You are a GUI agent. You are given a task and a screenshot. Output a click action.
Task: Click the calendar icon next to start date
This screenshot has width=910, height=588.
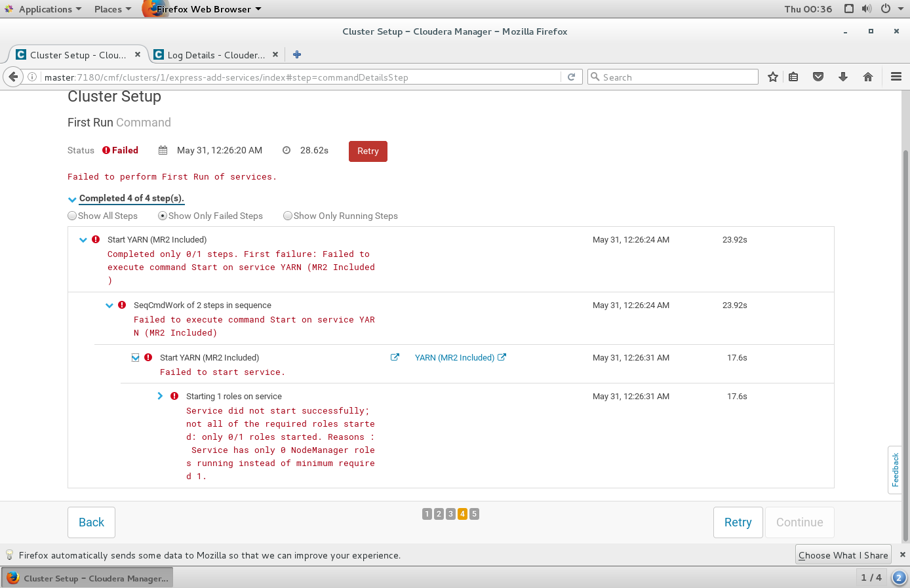coord(163,150)
